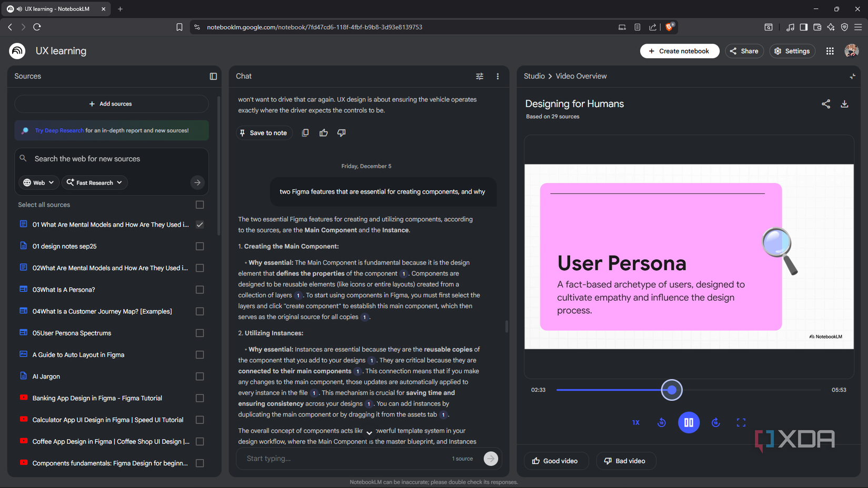
Task: Uncheck the Mental Models source
Action: (200, 225)
